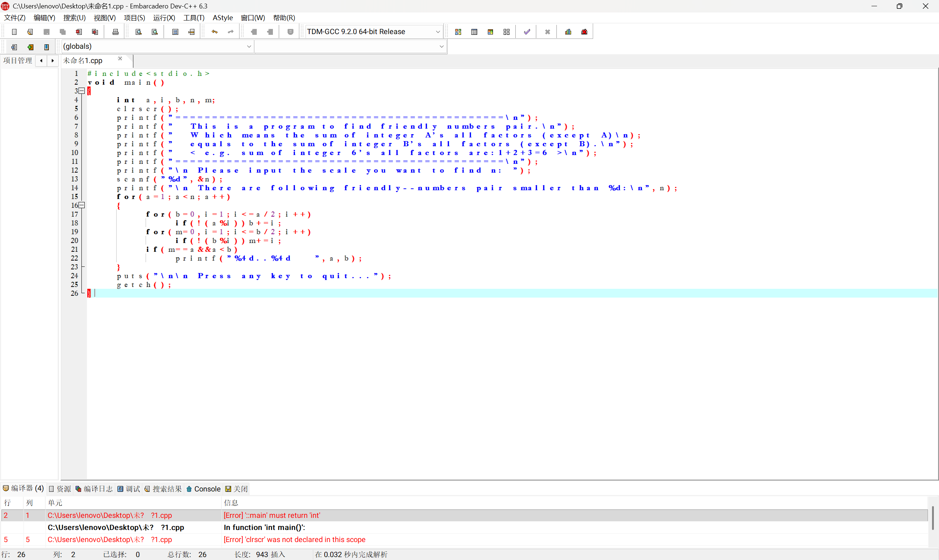The image size is (939, 560).
Task: Open the 运行(X) menu
Action: coord(164,18)
